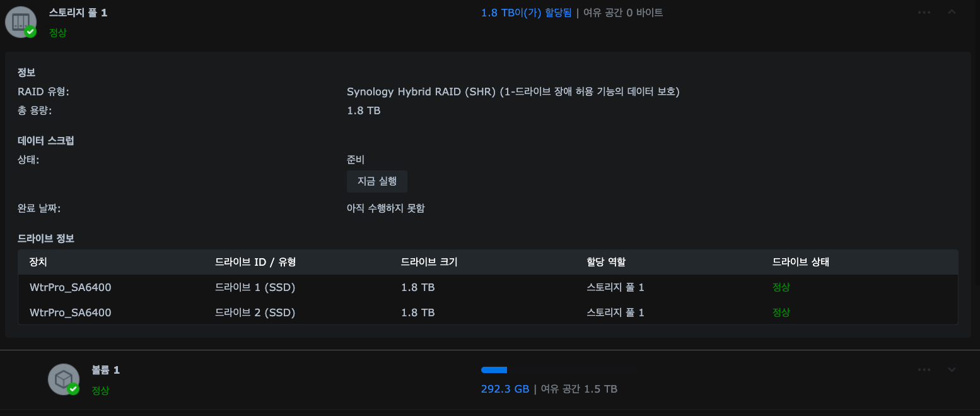Click the 볼륨 1 title label
The height and width of the screenshot is (416, 980).
[x=105, y=370]
